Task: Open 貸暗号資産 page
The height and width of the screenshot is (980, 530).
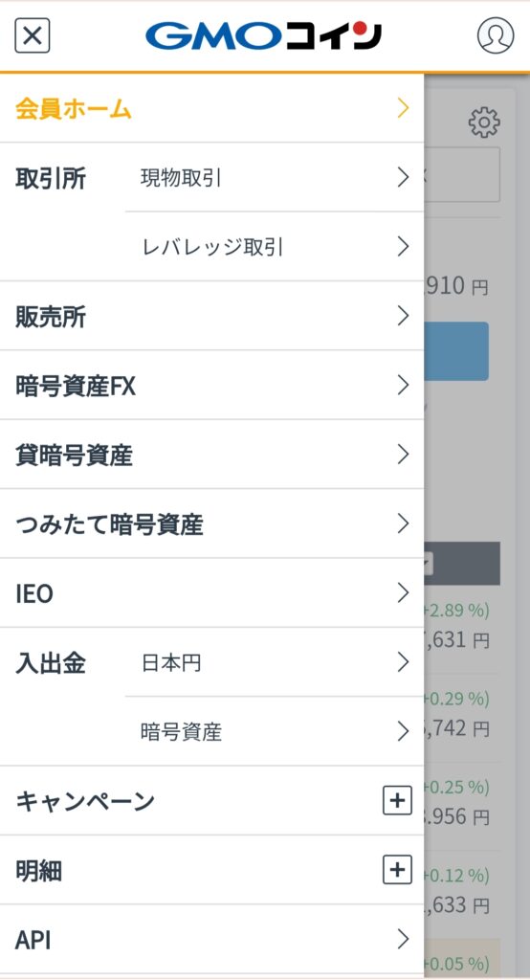Action: click(211, 455)
